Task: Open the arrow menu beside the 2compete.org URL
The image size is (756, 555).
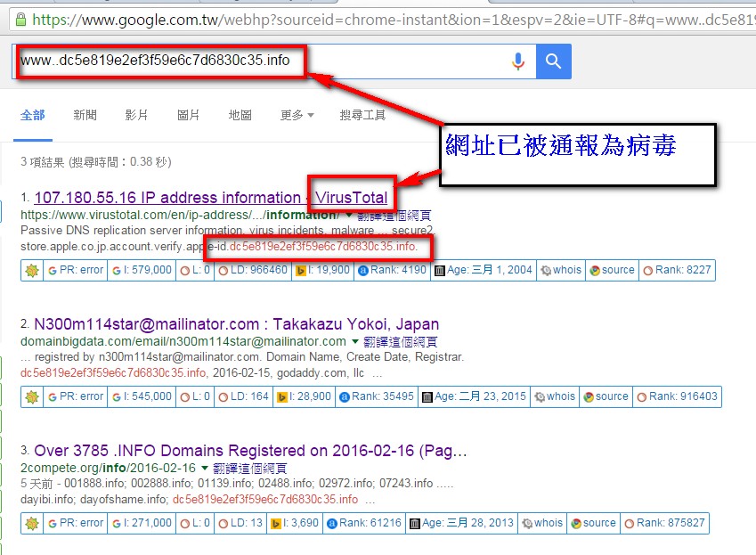Action: (205, 469)
